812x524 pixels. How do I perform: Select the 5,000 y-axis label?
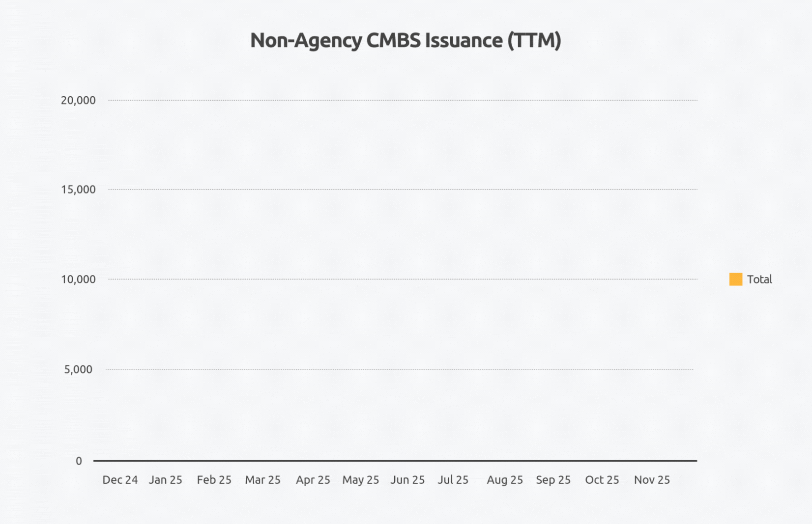point(78,369)
